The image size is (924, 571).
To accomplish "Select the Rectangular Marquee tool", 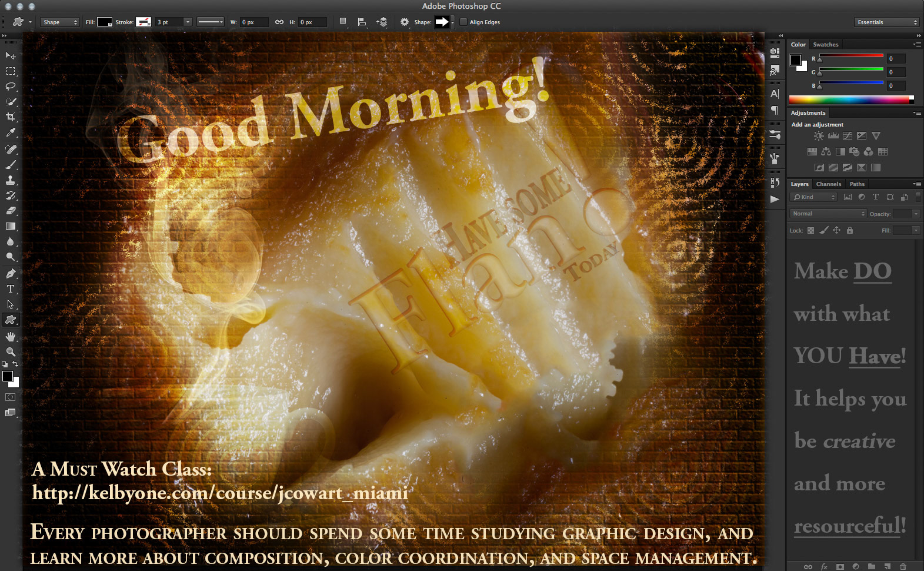I will 11,71.
